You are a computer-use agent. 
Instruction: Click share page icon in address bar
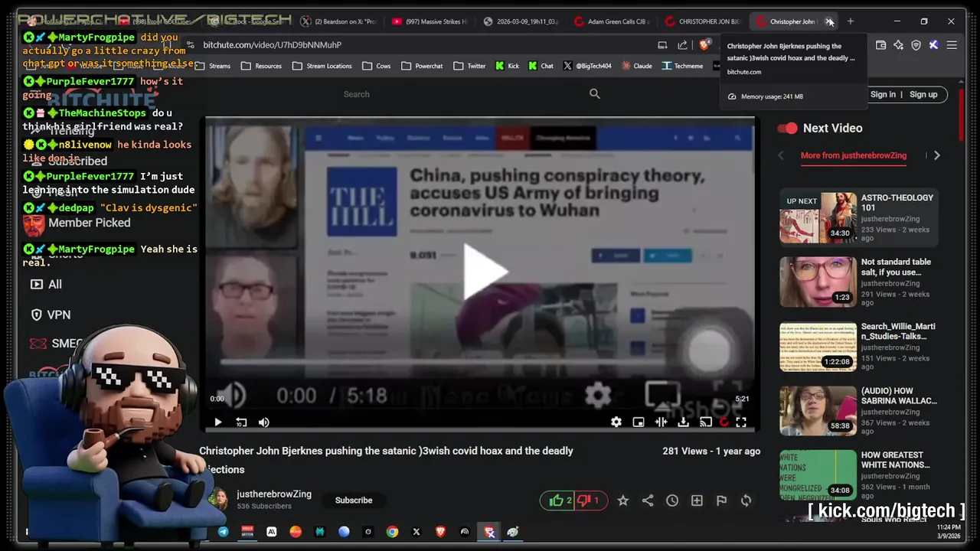(682, 45)
